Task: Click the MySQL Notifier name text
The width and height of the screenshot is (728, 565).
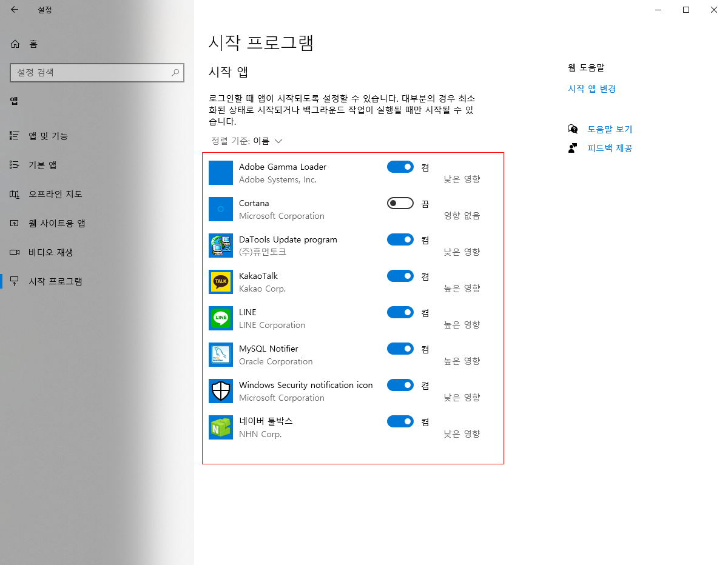Action: [269, 349]
